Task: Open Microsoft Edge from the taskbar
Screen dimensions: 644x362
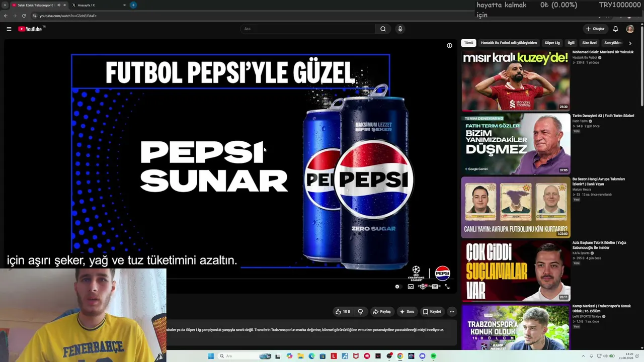Action: [311, 356]
